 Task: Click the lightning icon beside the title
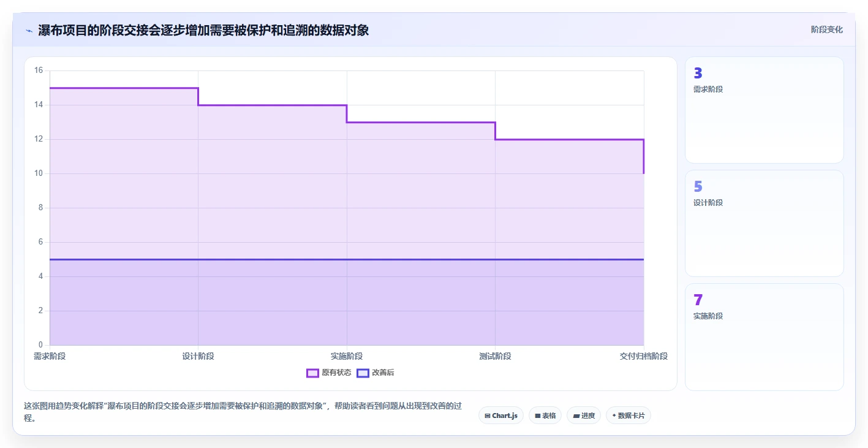coord(29,30)
